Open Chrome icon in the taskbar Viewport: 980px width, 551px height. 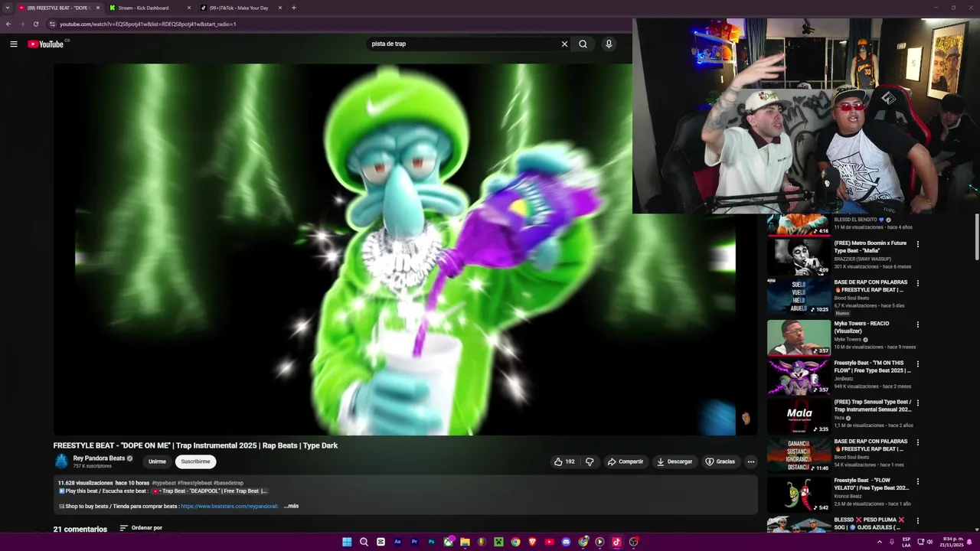[515, 542]
